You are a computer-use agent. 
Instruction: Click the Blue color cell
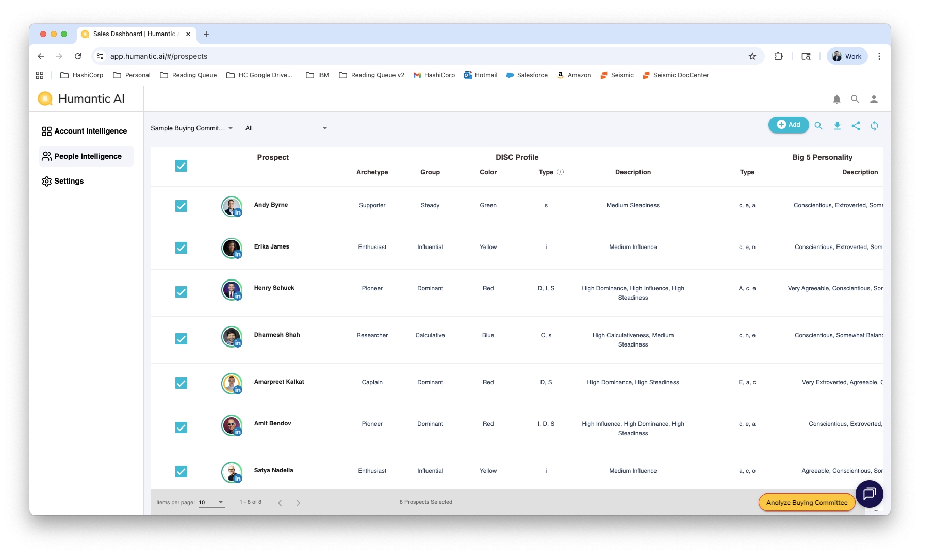coord(488,335)
